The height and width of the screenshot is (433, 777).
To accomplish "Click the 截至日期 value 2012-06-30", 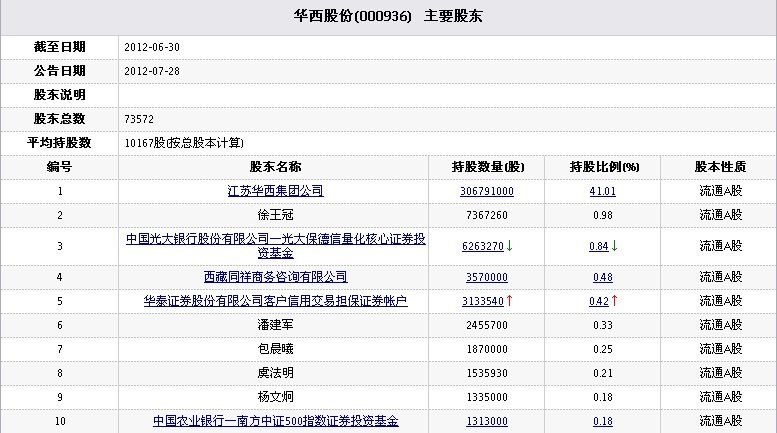I will (152, 47).
